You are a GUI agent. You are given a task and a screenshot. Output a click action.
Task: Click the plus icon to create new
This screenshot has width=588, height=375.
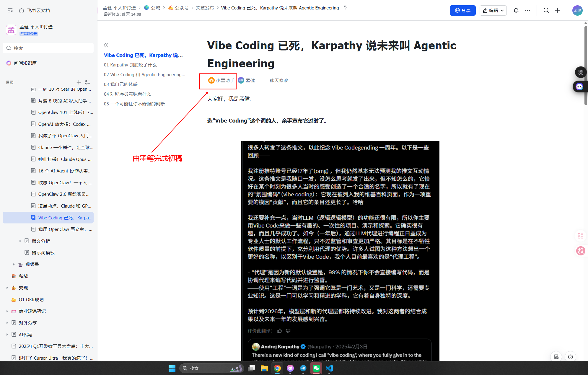click(x=558, y=10)
